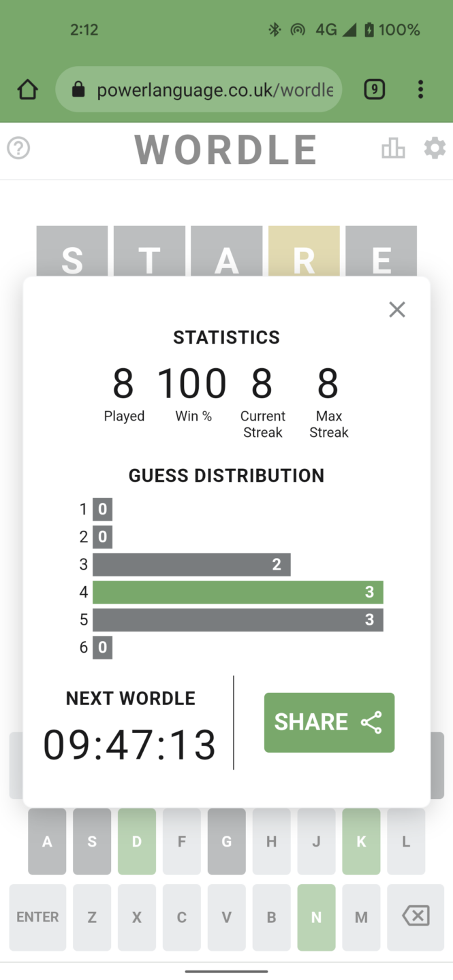
Task: Tap the green bar for 4 guesses
Action: click(238, 592)
